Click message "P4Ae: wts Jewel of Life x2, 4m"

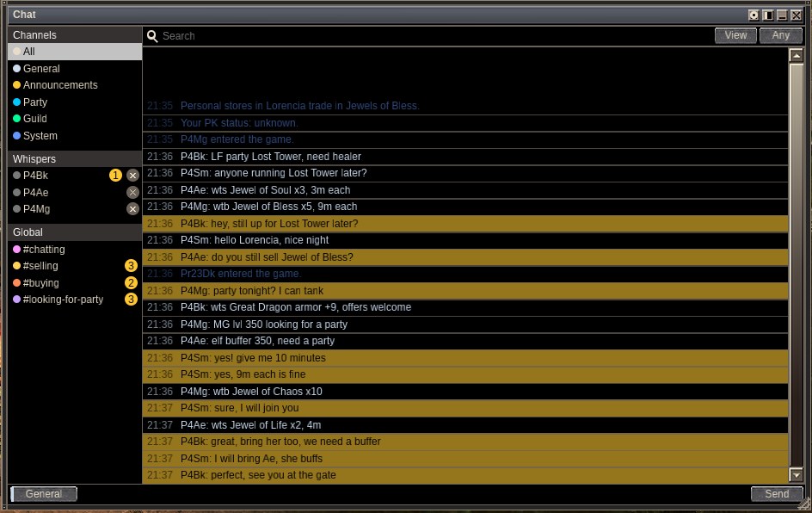(465, 425)
